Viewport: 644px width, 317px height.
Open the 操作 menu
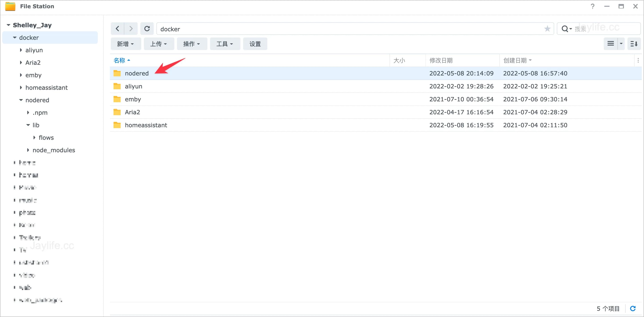(x=192, y=44)
